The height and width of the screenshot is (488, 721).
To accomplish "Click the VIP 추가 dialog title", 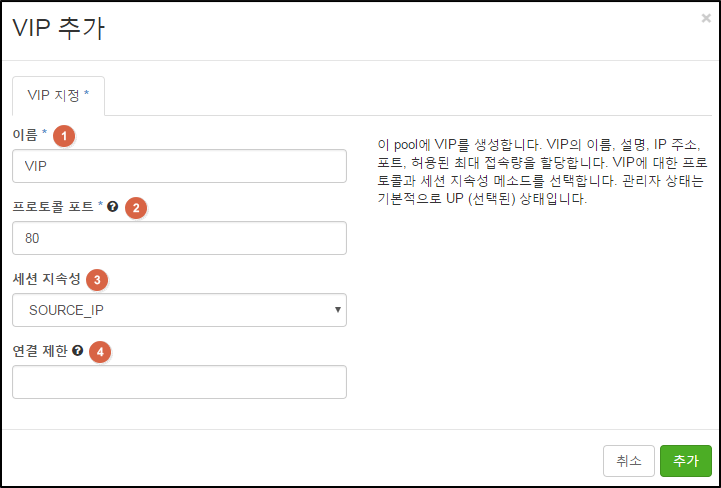I will pos(58,28).
